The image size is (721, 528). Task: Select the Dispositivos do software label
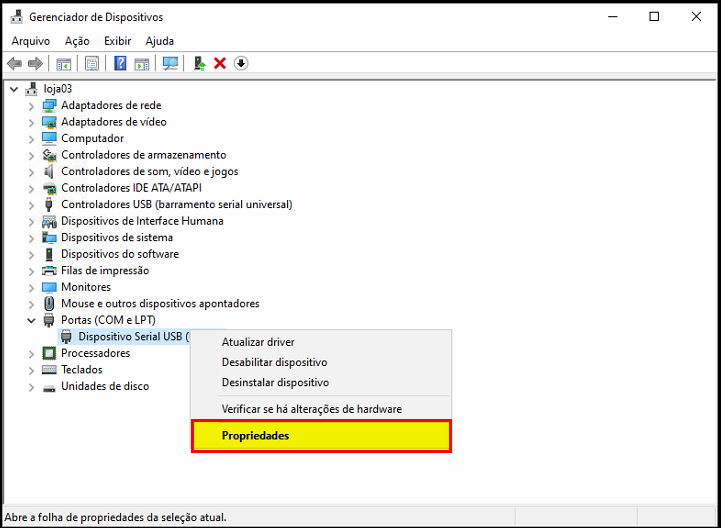120,254
